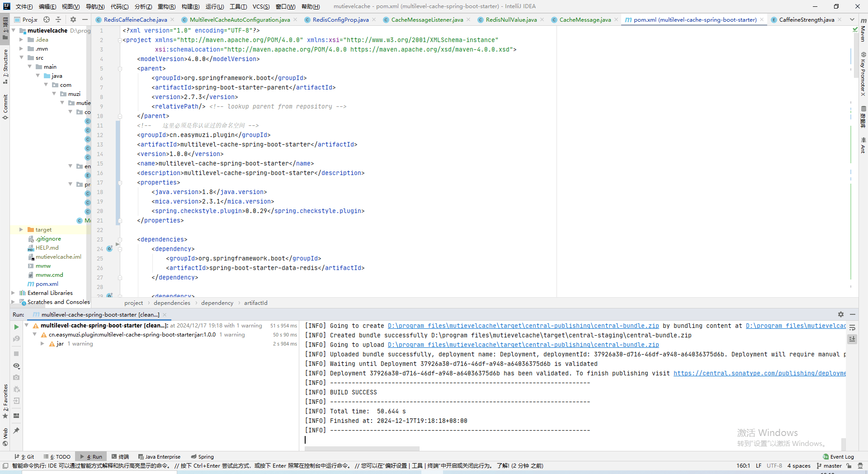Open Key Promoter X side panel
The image size is (868, 474).
tap(863, 75)
